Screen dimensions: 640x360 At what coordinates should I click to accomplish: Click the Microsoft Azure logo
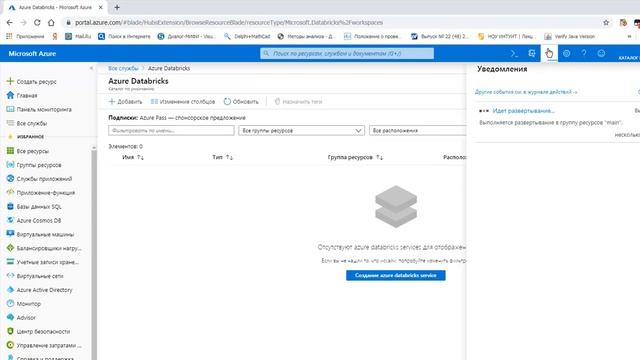pyautogui.click(x=32, y=53)
